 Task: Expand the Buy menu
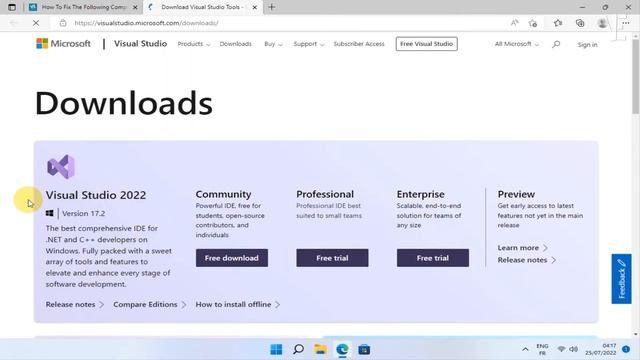coord(273,44)
